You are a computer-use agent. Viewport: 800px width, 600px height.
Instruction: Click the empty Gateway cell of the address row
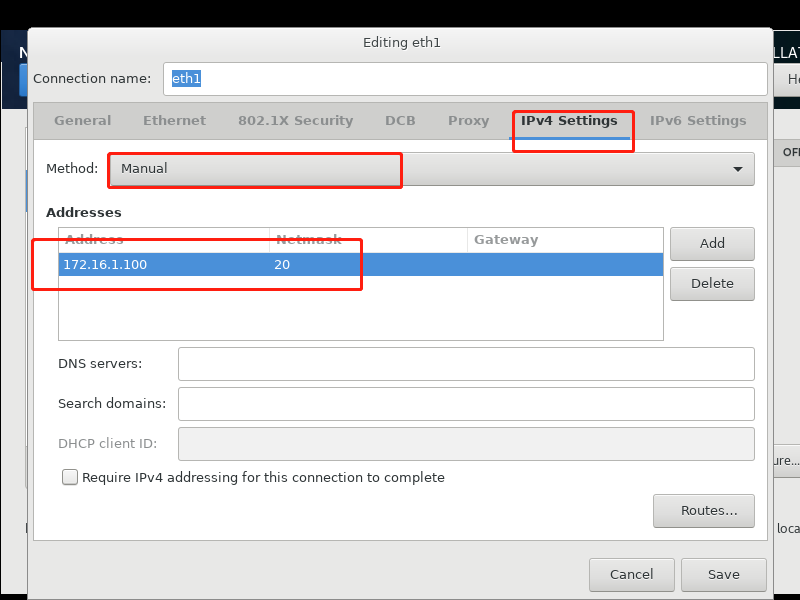(565, 264)
